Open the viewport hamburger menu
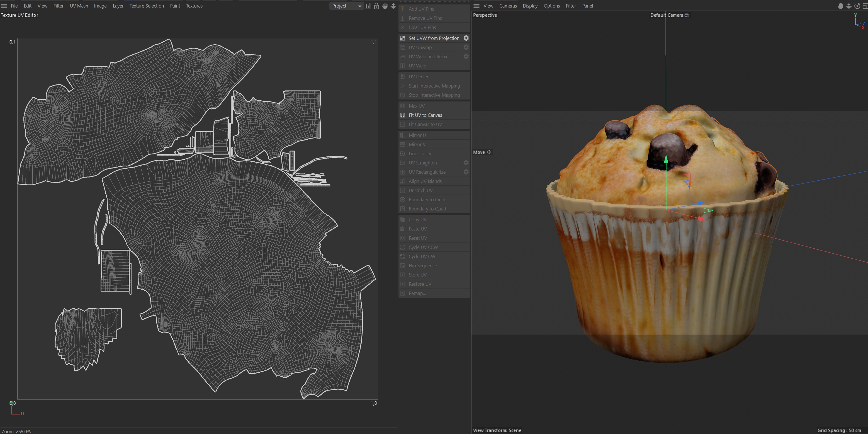This screenshot has height=434, width=868. pos(476,6)
